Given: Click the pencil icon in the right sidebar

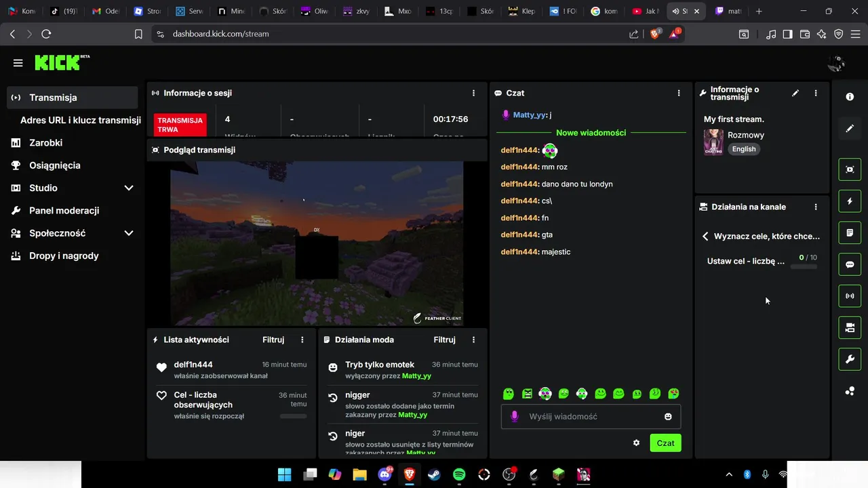Looking at the screenshot, I should point(850,128).
